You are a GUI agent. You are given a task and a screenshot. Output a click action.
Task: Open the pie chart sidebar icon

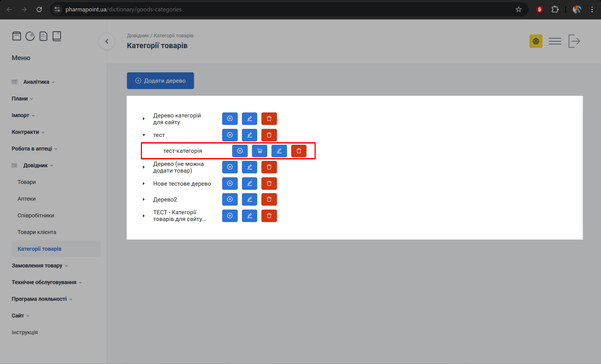30,36
